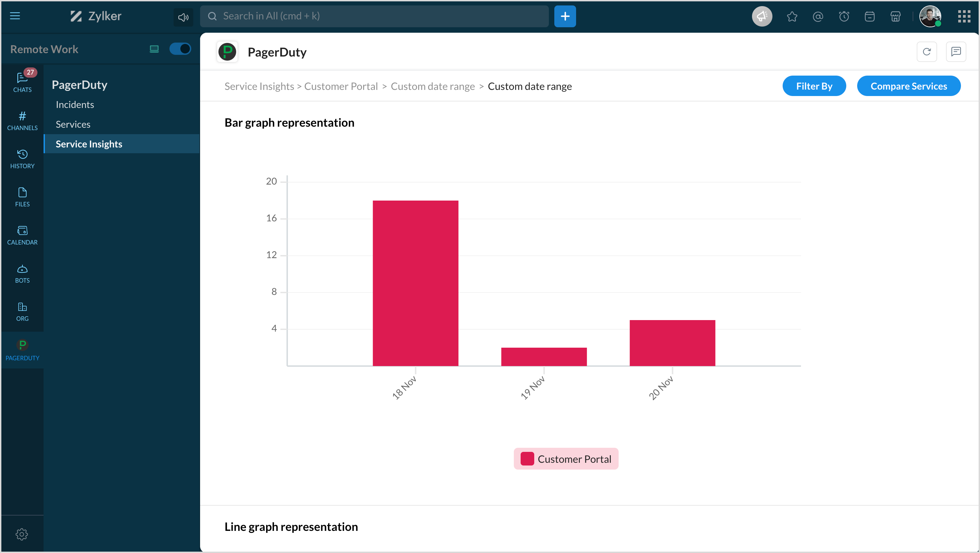Click the PagerDuty logo in header

[x=227, y=52]
